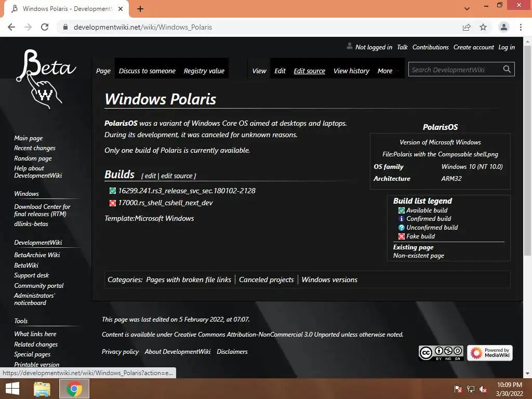Open the Contributions link
The image size is (532, 399).
(x=431, y=47)
